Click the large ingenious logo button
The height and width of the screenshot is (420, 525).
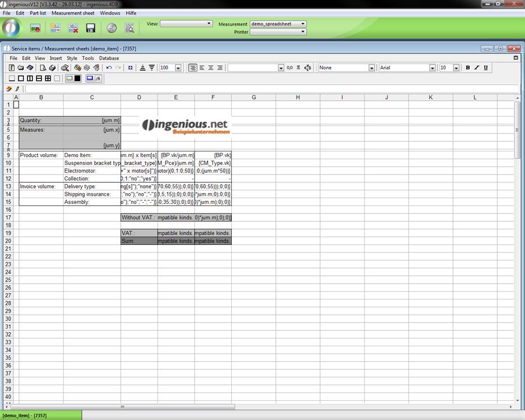point(11,28)
